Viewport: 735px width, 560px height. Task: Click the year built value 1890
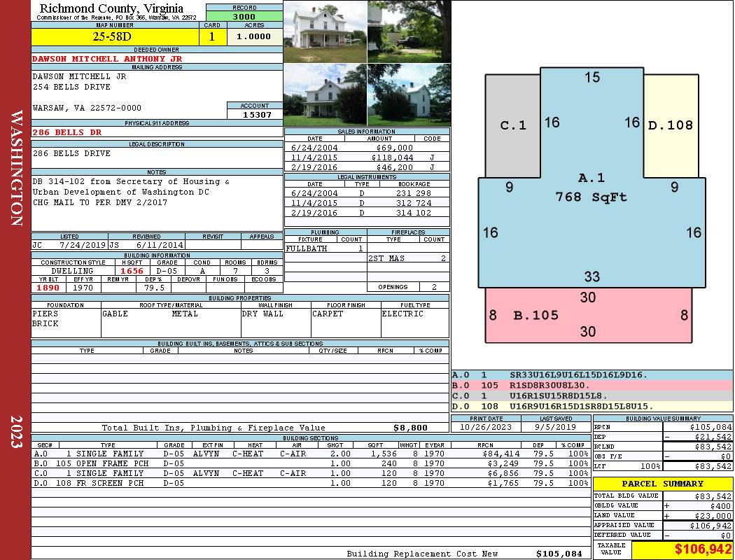point(48,288)
